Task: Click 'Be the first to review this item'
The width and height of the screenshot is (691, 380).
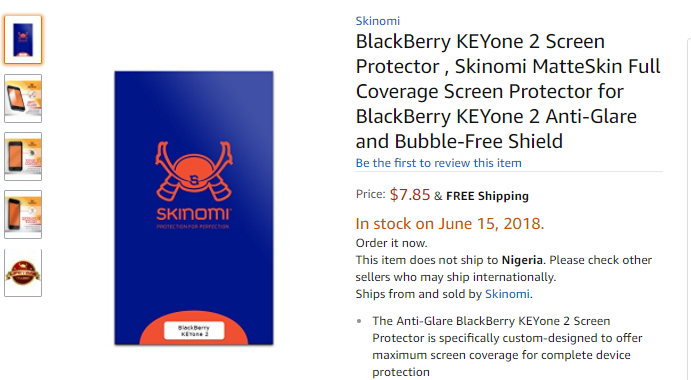Action: (438, 163)
